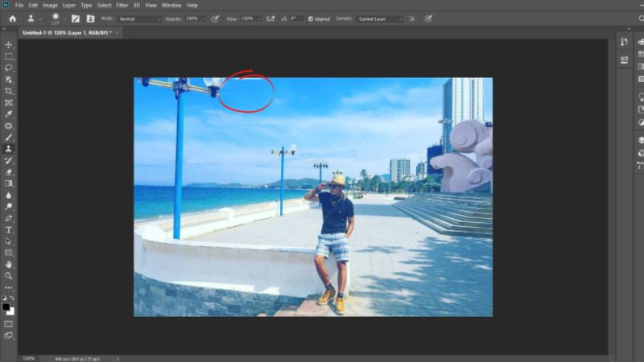Open the Filter menu

point(122,6)
